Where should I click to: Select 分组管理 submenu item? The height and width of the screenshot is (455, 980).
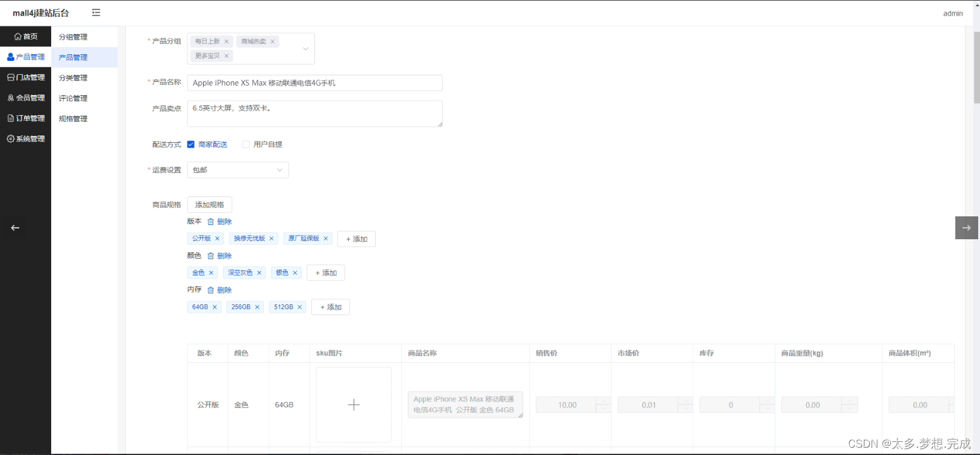84,37
